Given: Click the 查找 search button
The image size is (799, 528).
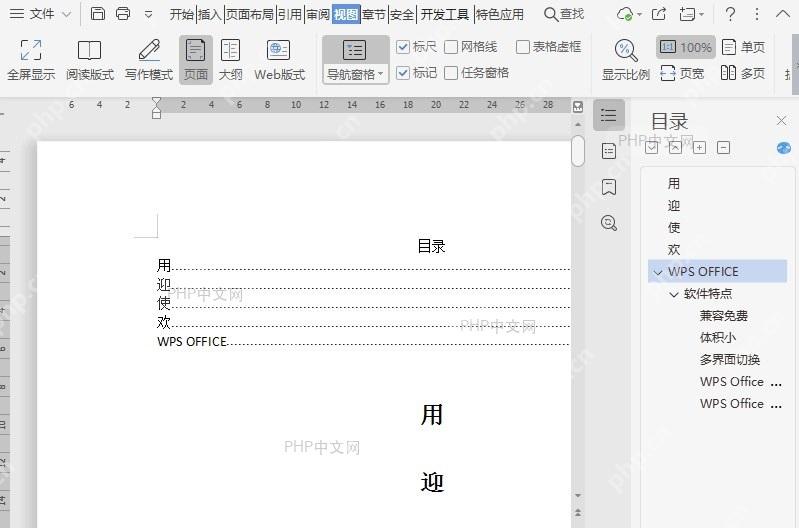Looking at the screenshot, I should [564, 14].
